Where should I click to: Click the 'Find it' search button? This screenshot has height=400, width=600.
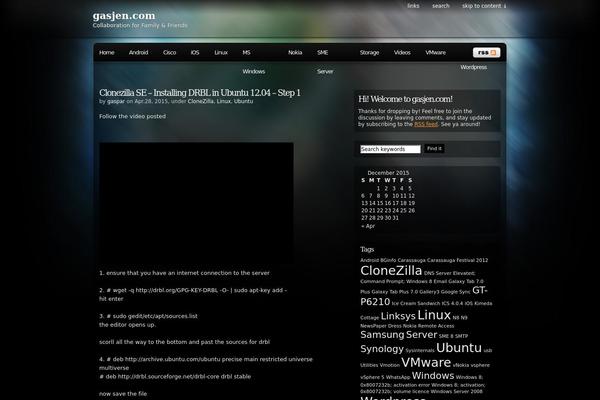pos(434,149)
